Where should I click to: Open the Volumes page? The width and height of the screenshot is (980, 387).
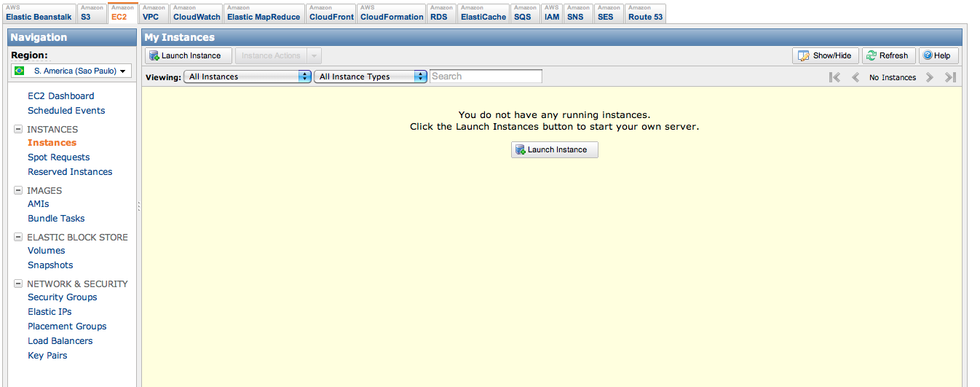[46, 250]
